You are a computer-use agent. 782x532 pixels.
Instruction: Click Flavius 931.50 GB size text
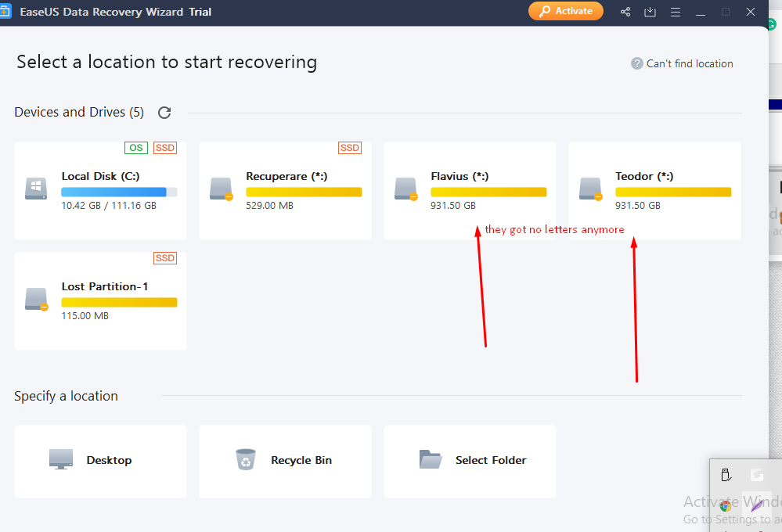tap(453, 206)
